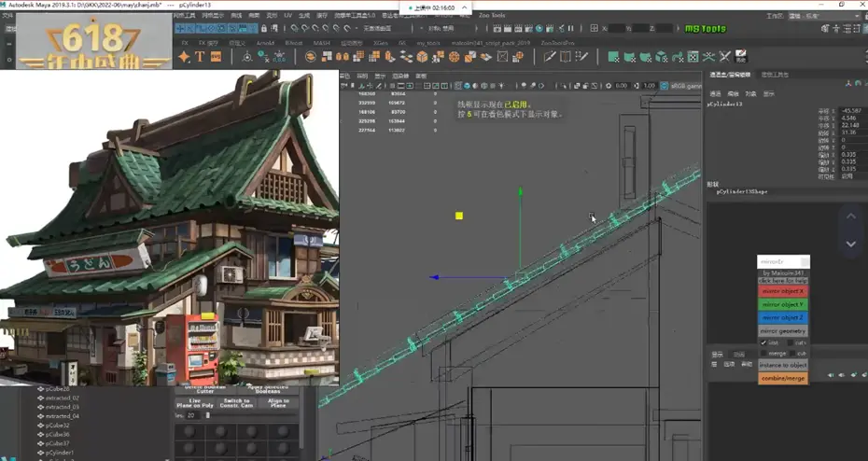The height and width of the screenshot is (461, 868).
Task: Toggle the inst checkbox in mirrorEr
Action: tap(763, 343)
